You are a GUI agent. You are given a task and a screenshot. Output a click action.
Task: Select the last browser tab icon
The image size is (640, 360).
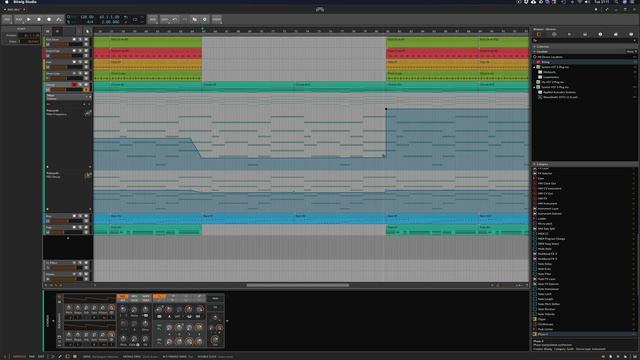click(631, 35)
